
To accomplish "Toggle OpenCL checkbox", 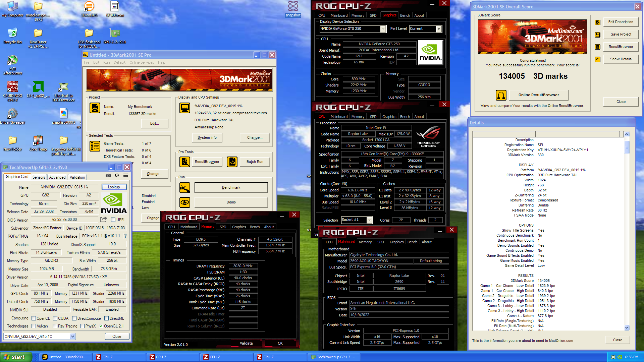I will [x=34, y=318].
